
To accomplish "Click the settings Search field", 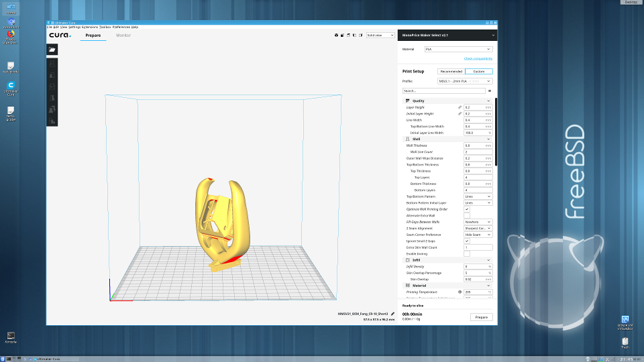I will 443,90.
